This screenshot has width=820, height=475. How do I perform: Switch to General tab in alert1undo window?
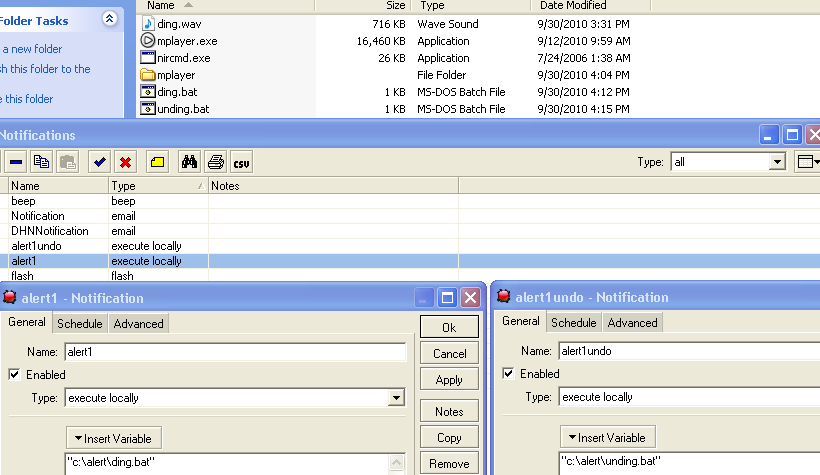click(x=521, y=321)
